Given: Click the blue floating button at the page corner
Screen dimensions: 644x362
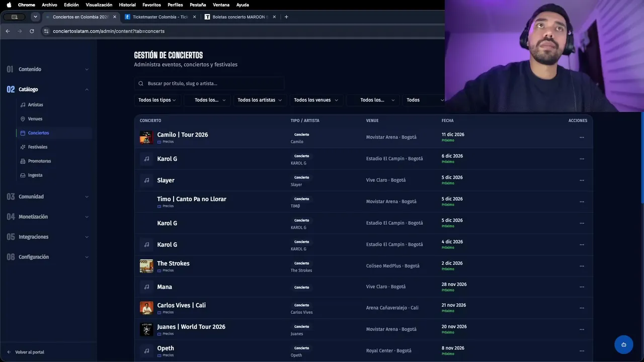Looking at the screenshot, I should coord(624,344).
